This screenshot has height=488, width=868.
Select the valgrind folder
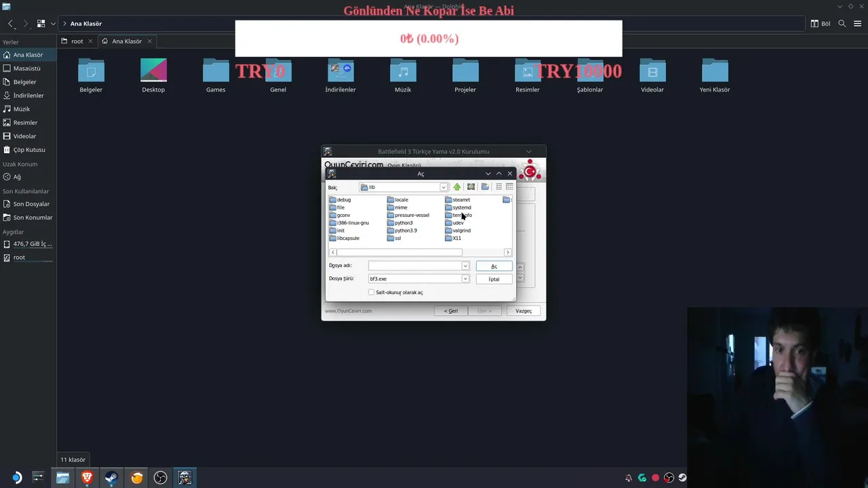click(458, 230)
